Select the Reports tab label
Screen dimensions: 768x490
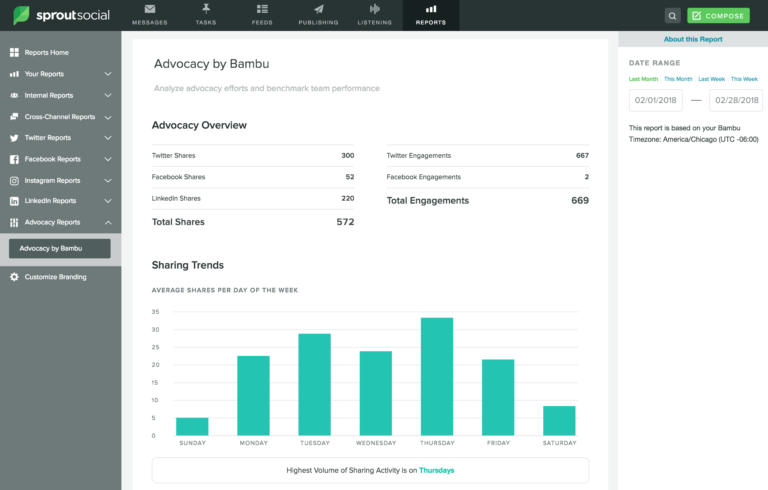[431, 23]
